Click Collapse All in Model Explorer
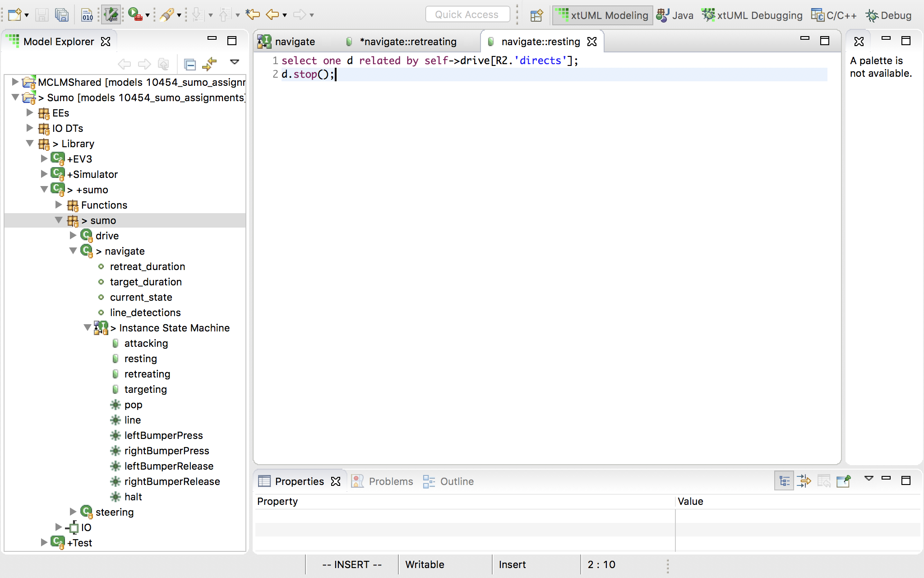The height and width of the screenshot is (578, 924). coord(190,65)
